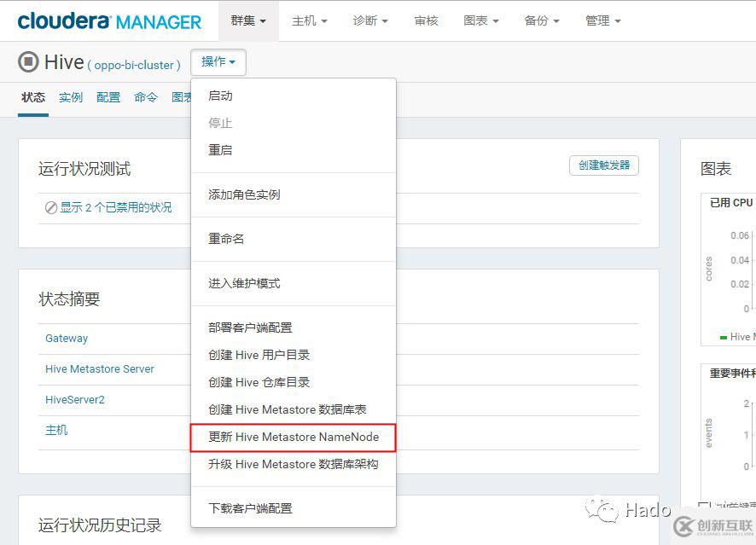Open the 审核 page
The height and width of the screenshot is (545, 756).
[x=427, y=20]
